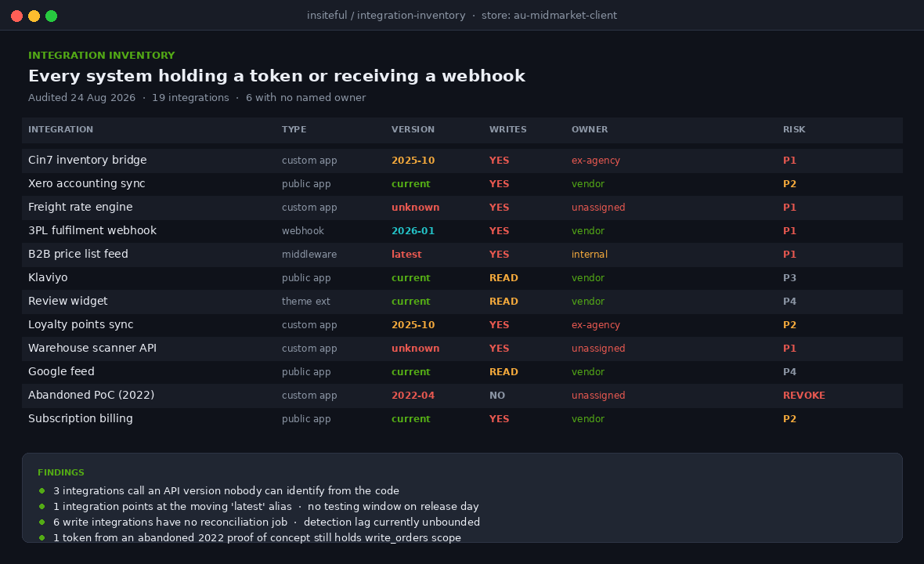Click the OWNER column header
Viewport: 924px width, 564px height.
(x=590, y=130)
